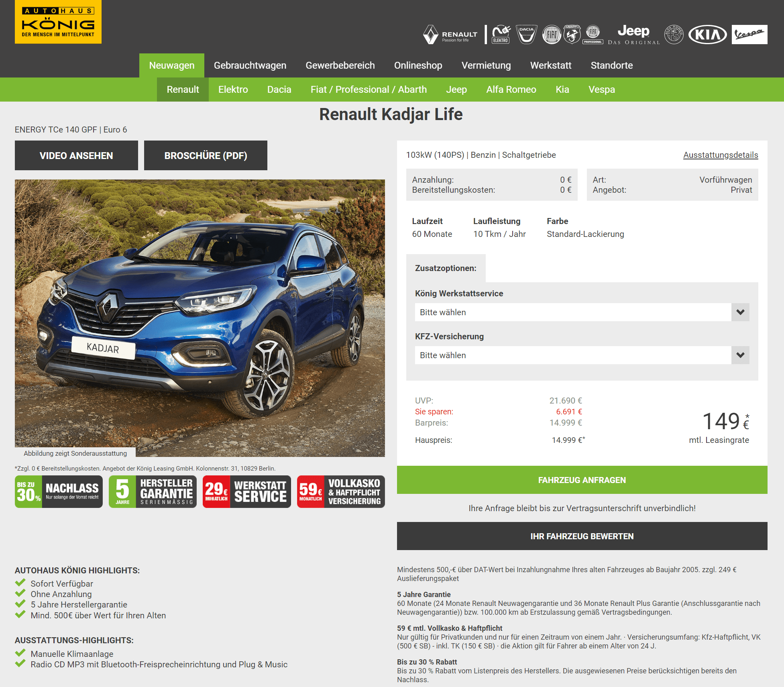Open the Werkstatt menu item
The width and height of the screenshot is (784, 687).
tap(551, 65)
